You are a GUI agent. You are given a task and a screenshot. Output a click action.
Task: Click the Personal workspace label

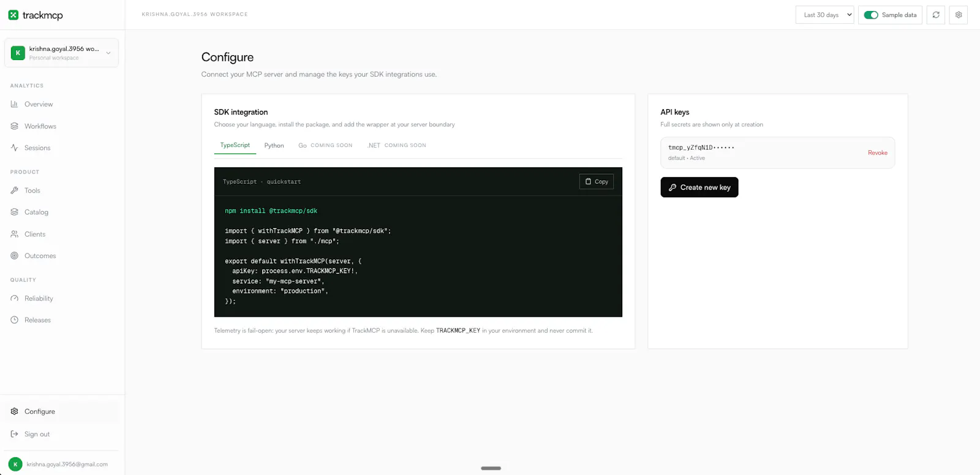pyautogui.click(x=54, y=58)
